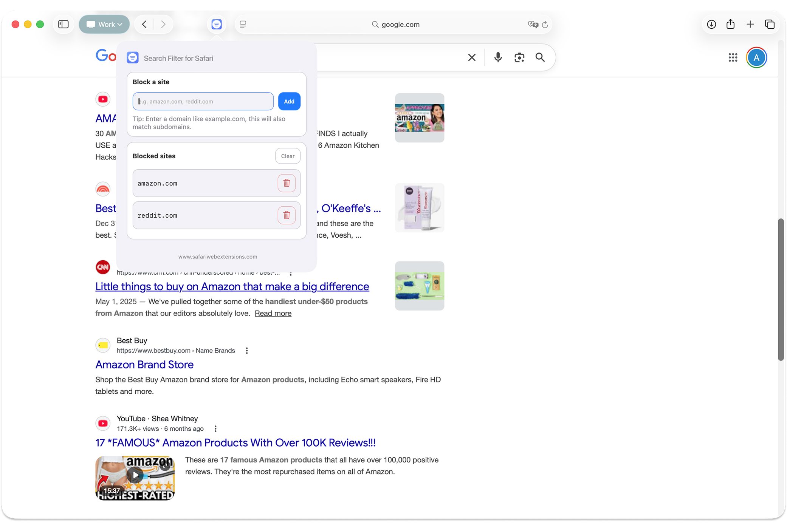The width and height of the screenshot is (787, 532).
Task: Open more options for Shea Whitney video
Action: tap(215, 429)
